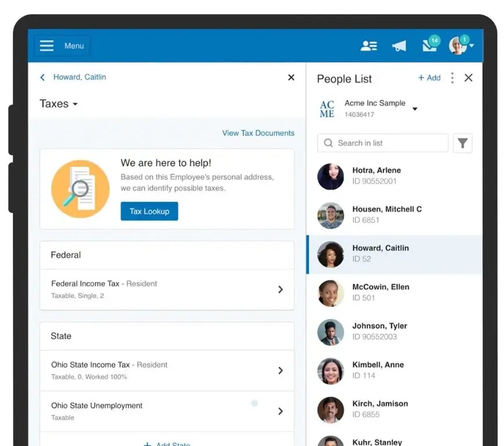Open the inbox icon showing 14 notifications
Image resolution: width=504 pixels, height=446 pixels.
tap(429, 45)
